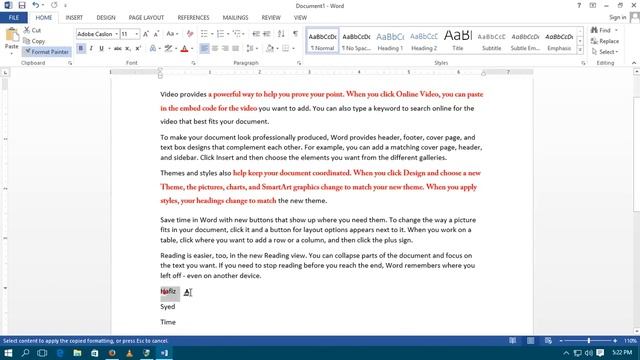The image size is (640, 360).
Task: Click the Text Effects icon
Action: click(x=153, y=49)
